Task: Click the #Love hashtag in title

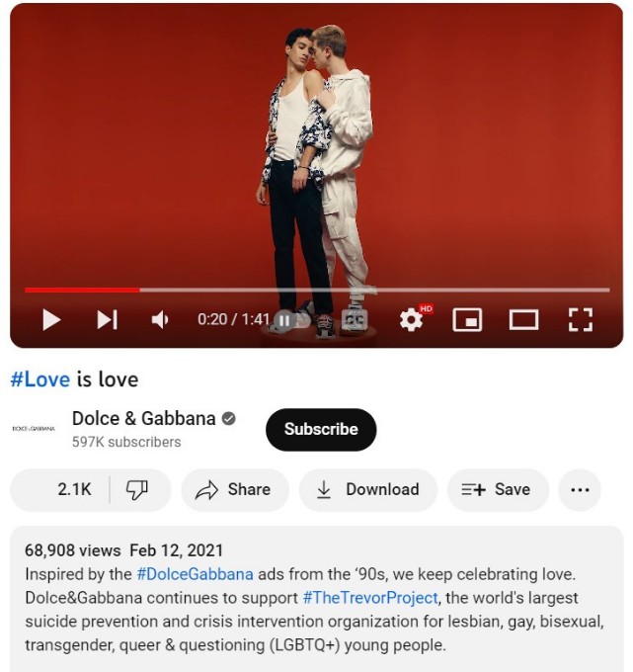Action: 40,379
